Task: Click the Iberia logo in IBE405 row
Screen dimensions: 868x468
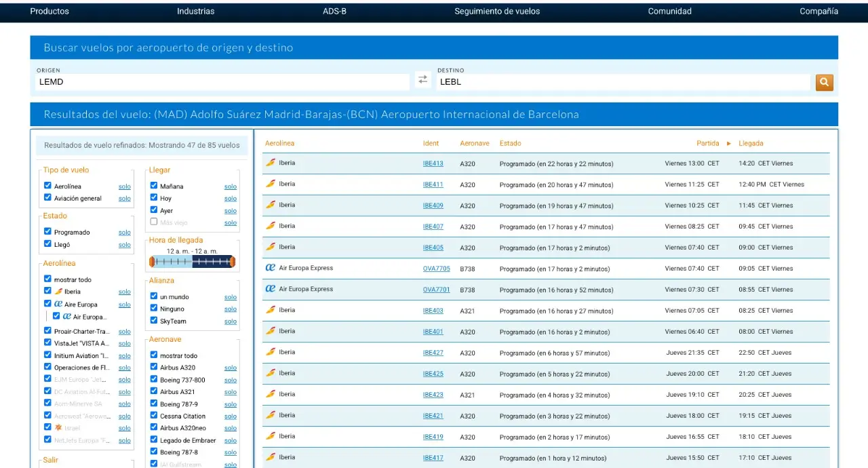Action: [x=271, y=247]
